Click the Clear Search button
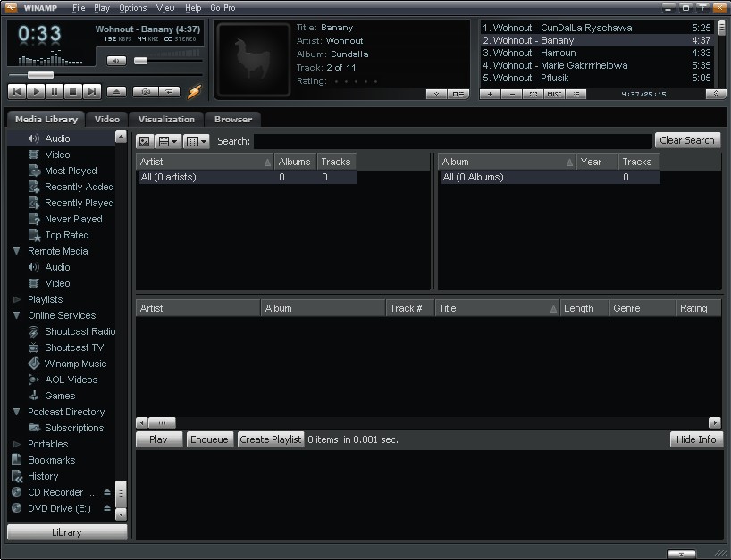This screenshot has height=560, width=731. [x=687, y=140]
